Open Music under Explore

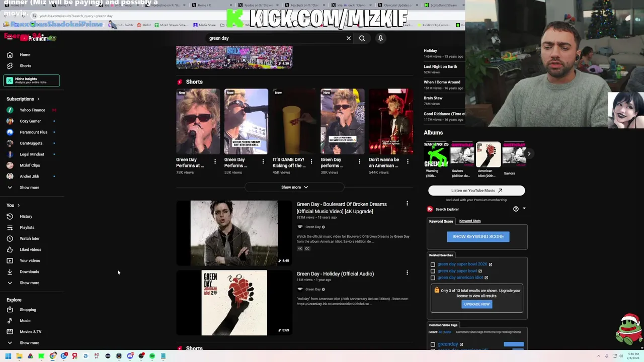tap(31, 321)
